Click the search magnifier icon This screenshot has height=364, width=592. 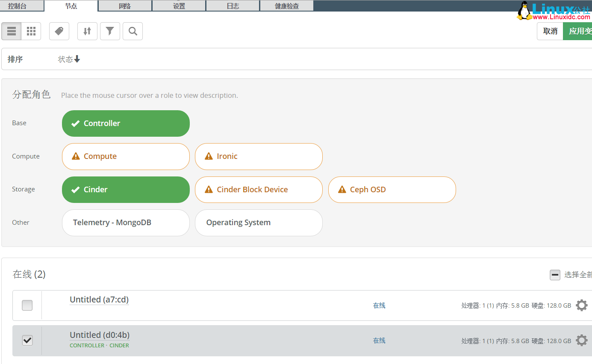(x=133, y=31)
